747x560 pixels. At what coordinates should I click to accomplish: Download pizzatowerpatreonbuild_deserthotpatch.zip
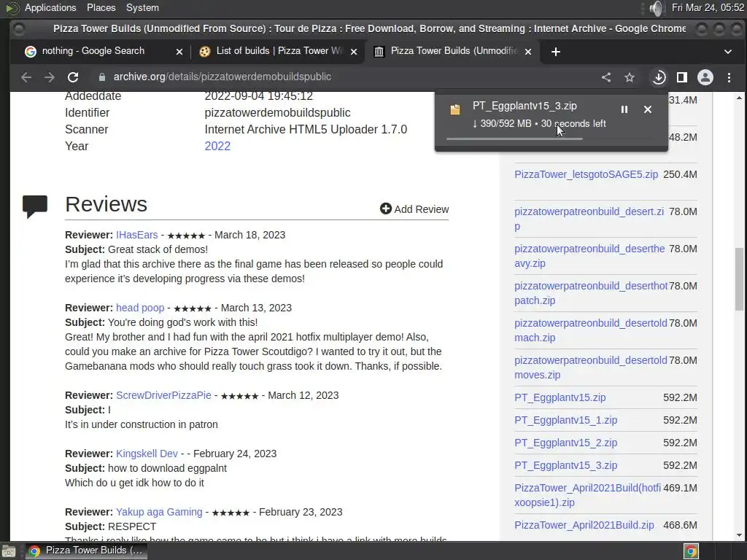point(591,293)
